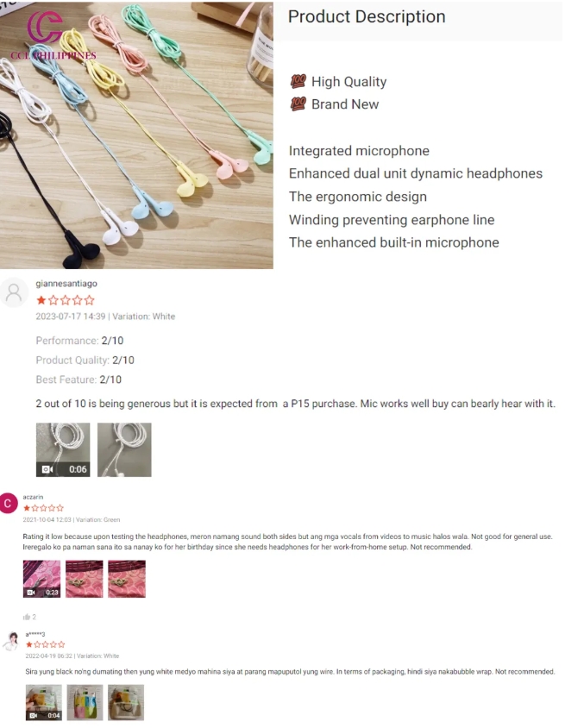
Task: Click the a*****3 username
Action: [35, 634]
